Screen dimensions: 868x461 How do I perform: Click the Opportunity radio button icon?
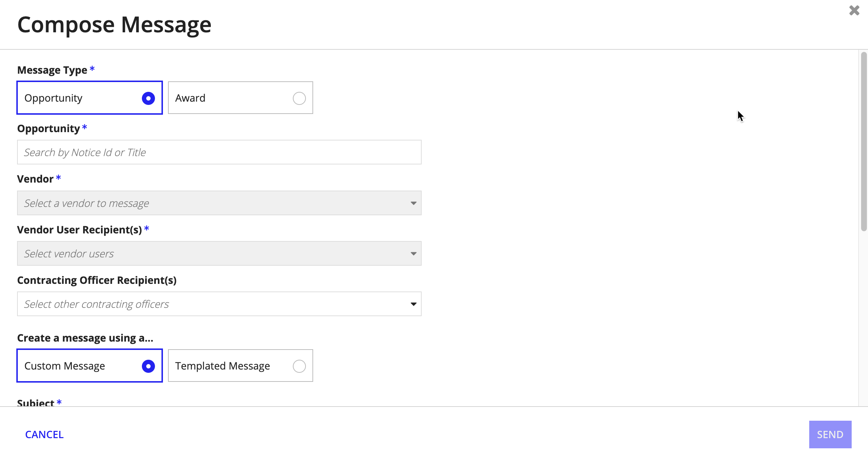coord(148,98)
